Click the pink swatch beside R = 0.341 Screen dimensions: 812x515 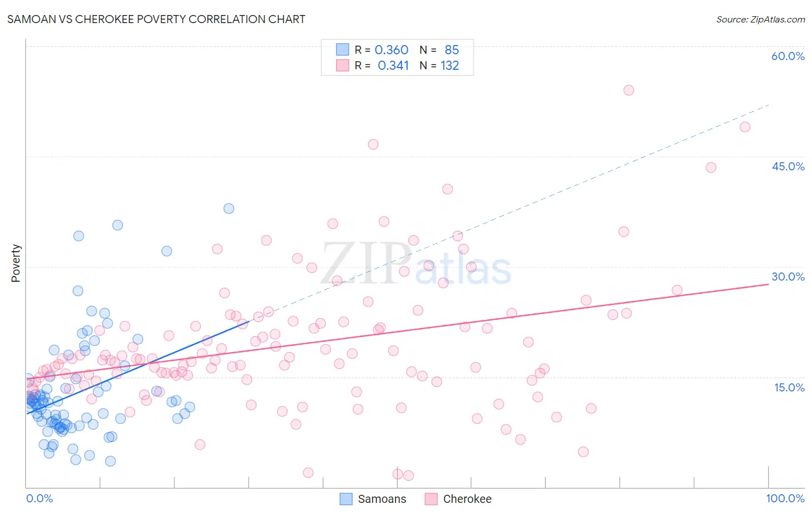click(x=342, y=65)
